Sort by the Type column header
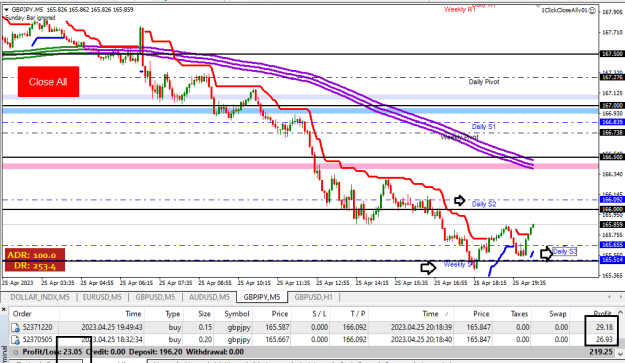The image size is (625, 363). pos(173,314)
